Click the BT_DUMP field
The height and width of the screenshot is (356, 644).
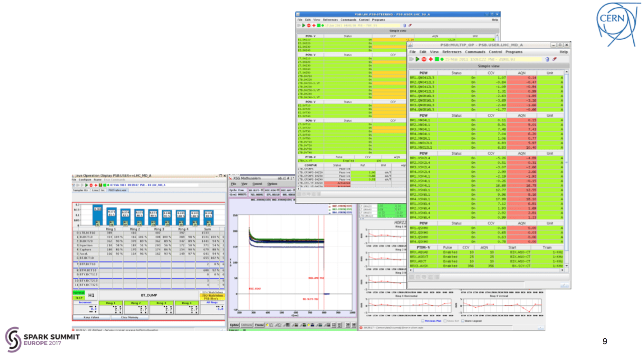(149, 295)
